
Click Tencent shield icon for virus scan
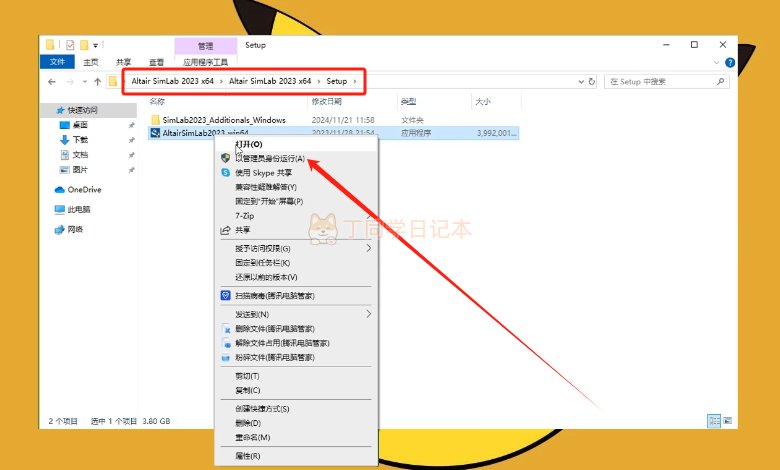coord(225,295)
